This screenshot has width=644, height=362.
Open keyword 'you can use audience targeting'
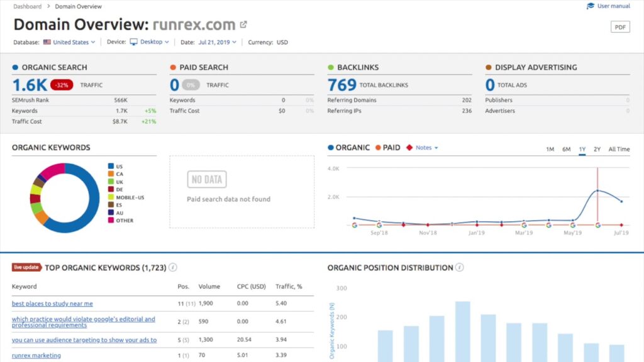(x=84, y=340)
